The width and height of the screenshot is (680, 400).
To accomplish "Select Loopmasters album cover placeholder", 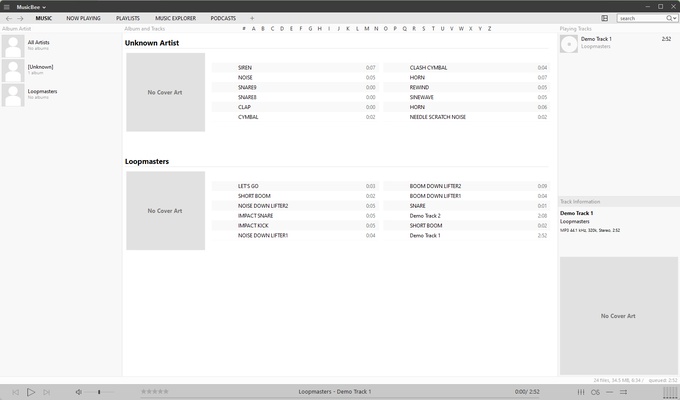I will (165, 210).
